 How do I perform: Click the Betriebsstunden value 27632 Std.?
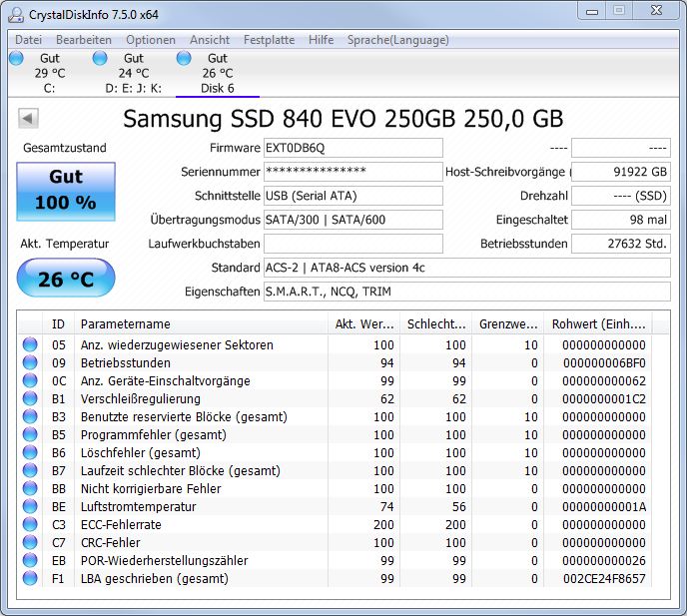click(621, 244)
